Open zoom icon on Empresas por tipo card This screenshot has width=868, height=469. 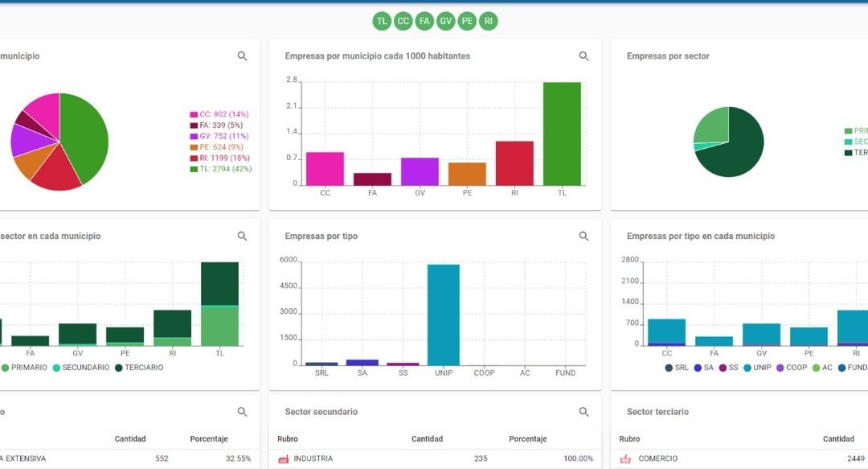[584, 237]
